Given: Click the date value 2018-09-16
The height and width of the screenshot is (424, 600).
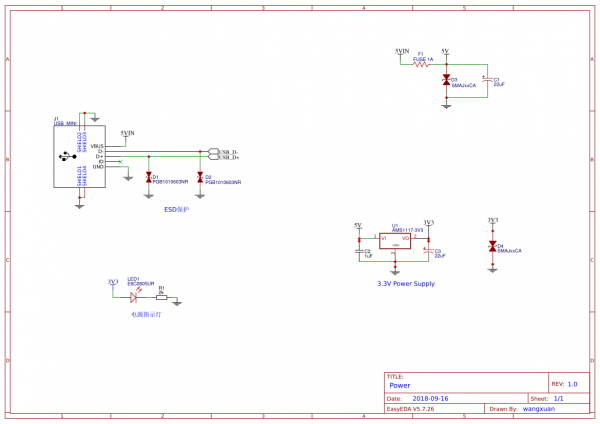Looking at the screenshot, I should tap(430, 397).
